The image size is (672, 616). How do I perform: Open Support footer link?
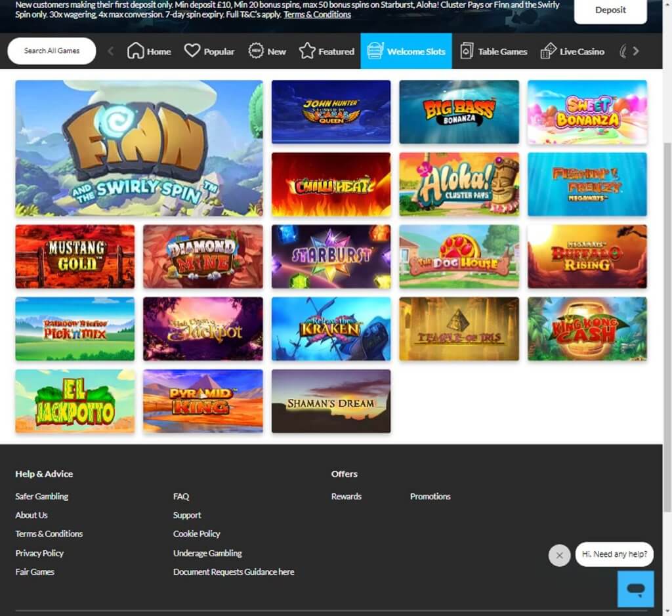tap(187, 516)
